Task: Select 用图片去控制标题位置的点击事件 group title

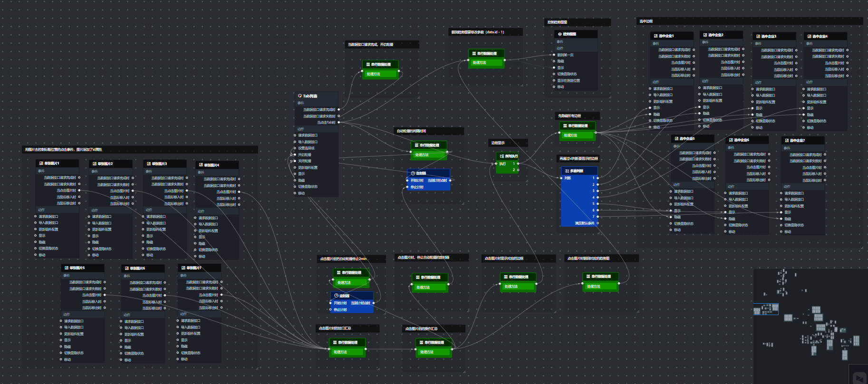Action: [64, 150]
